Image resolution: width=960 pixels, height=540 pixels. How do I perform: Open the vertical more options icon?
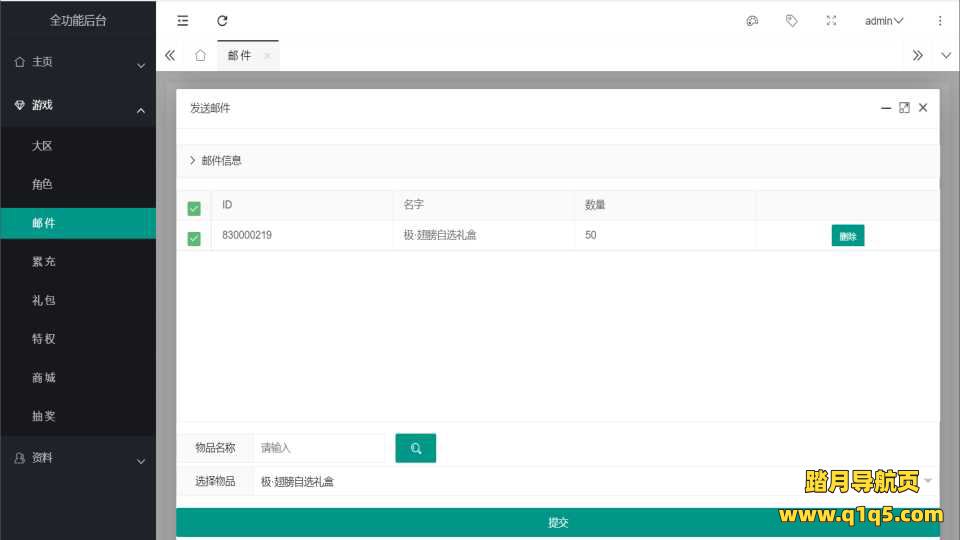[x=939, y=21]
